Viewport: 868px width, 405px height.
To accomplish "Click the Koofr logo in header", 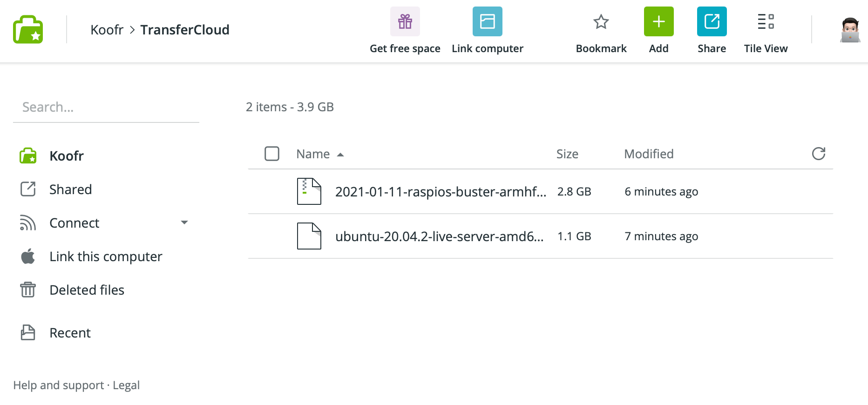I will (28, 29).
